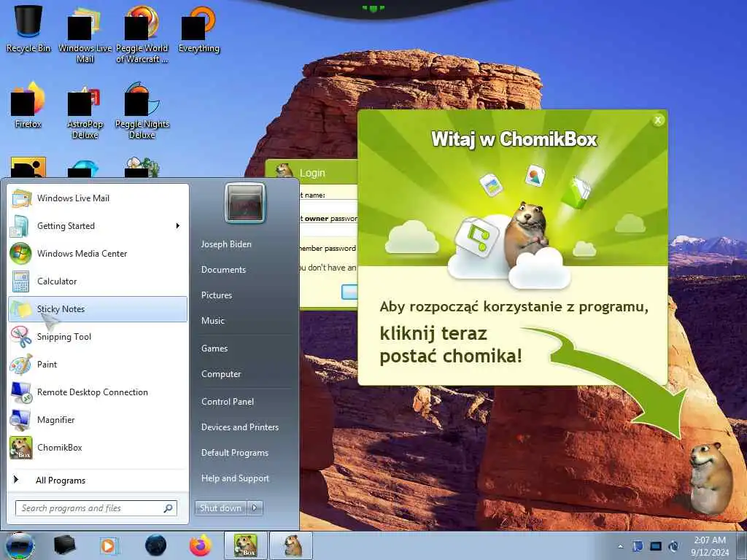Expand All Programs list

[98, 480]
